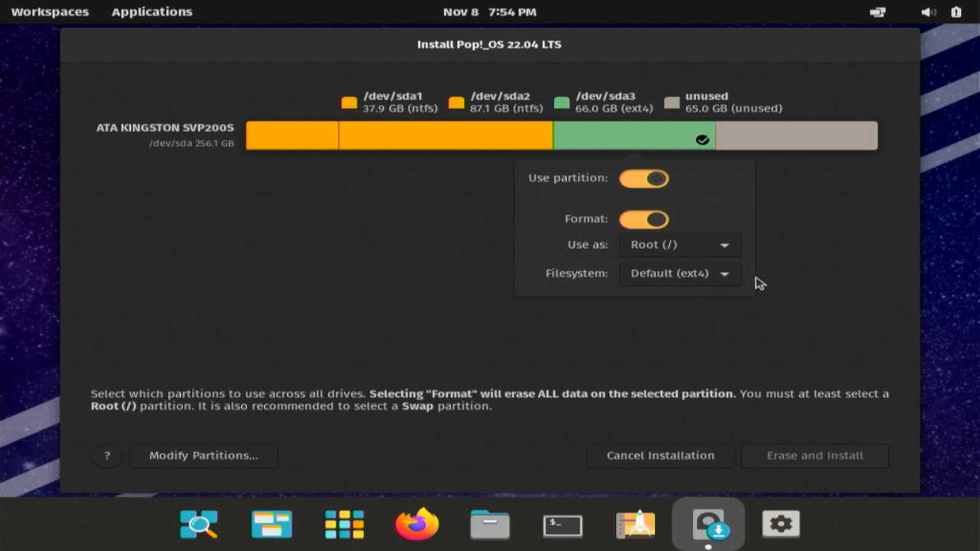Click the "37.9 GB (ntfs)" size text

tap(400, 108)
